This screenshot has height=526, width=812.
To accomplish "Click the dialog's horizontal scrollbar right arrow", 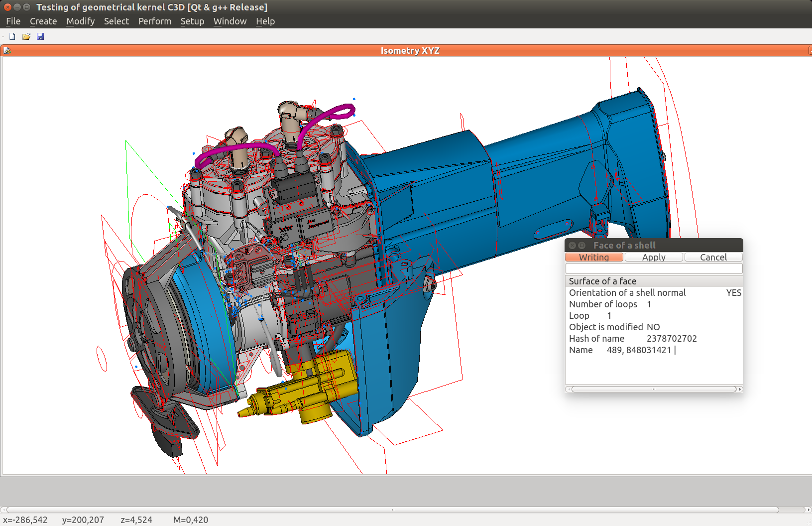I will [x=740, y=390].
